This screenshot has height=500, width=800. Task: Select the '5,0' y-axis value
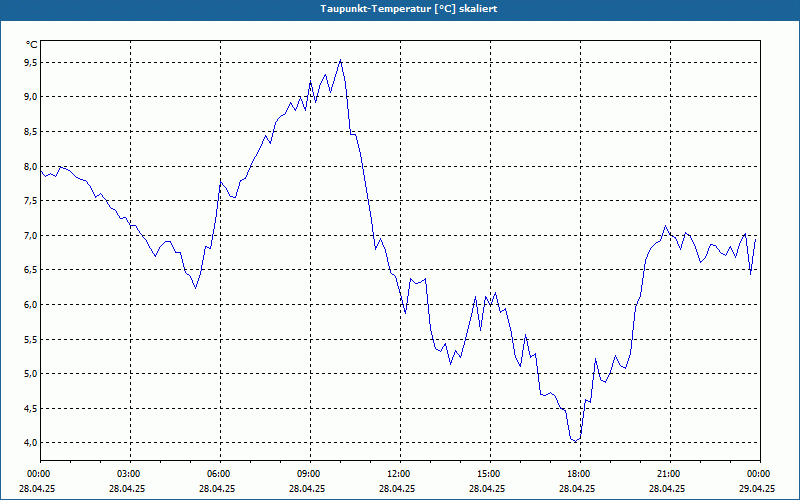(31, 374)
